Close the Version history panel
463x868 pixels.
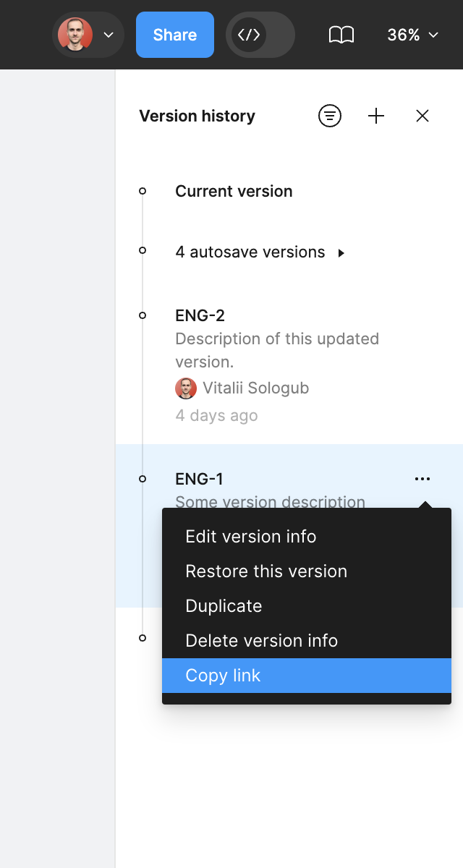(422, 116)
